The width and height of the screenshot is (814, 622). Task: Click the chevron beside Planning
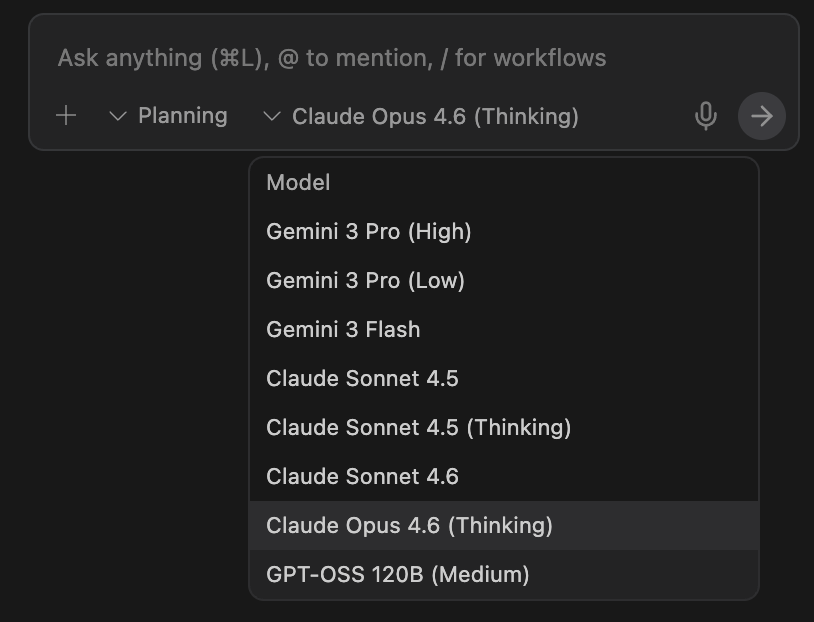click(x=118, y=116)
